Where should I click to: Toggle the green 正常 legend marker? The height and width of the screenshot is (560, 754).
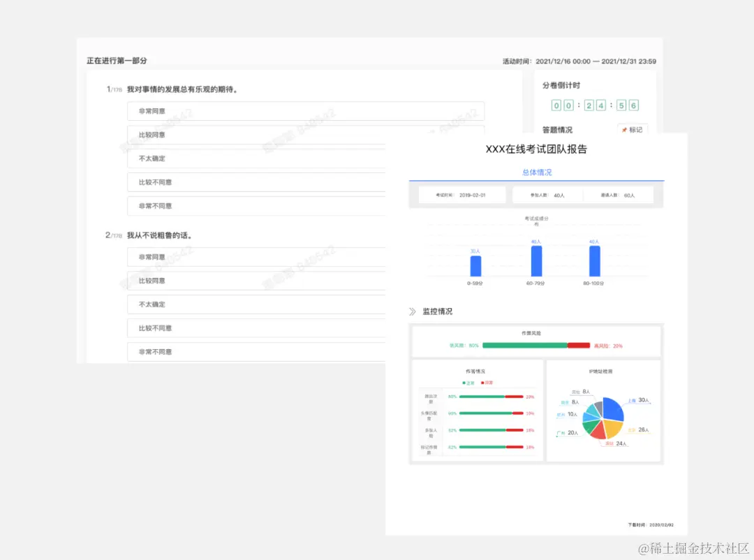464,383
